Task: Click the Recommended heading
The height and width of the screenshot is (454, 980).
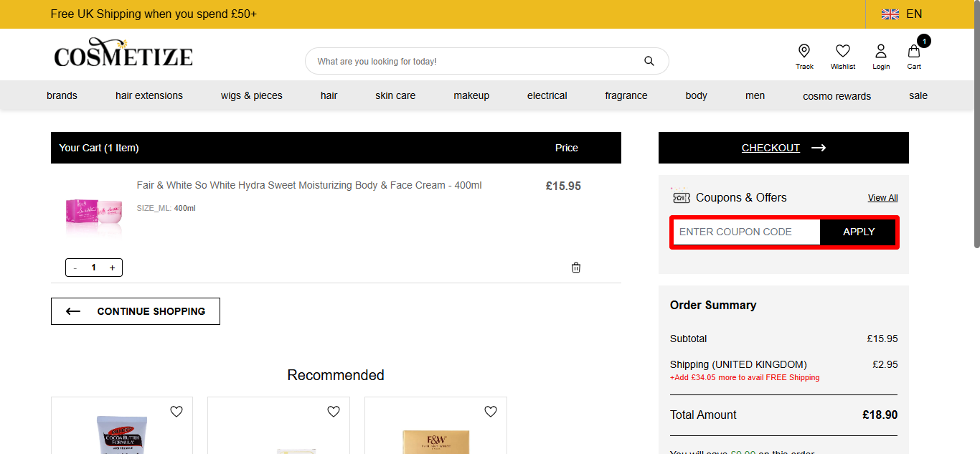Action: [336, 375]
